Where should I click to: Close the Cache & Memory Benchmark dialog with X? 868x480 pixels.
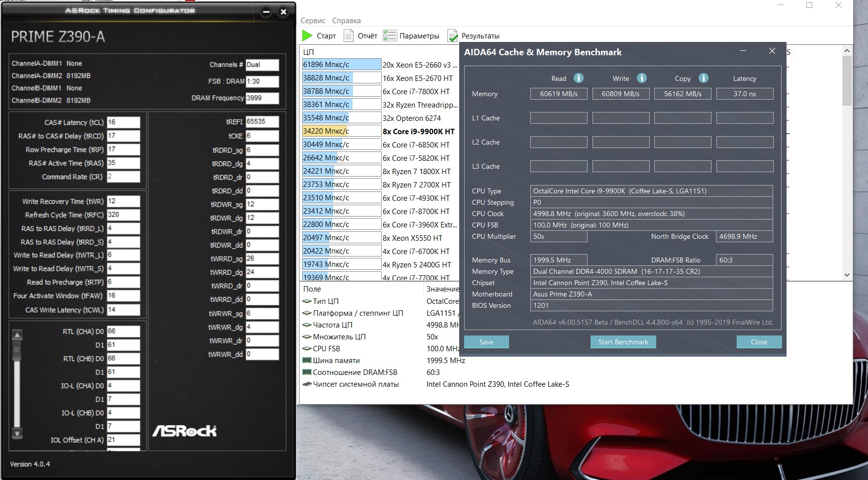coord(772,51)
